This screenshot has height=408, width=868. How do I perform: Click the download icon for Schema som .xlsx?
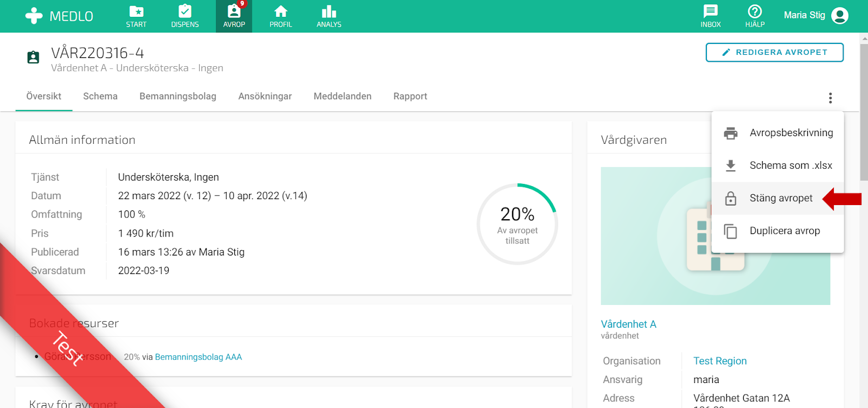coord(731,165)
